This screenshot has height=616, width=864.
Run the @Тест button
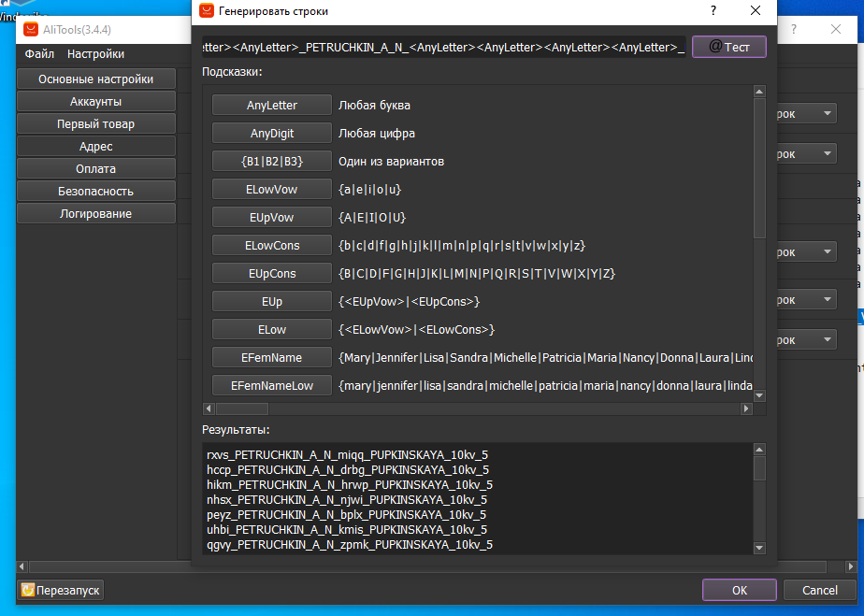point(729,47)
